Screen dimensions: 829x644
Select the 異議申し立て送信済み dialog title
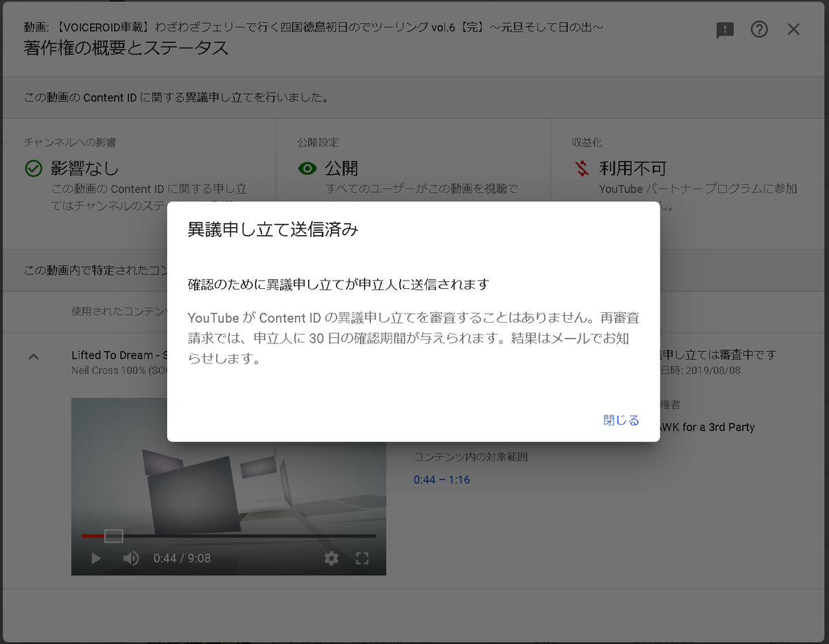point(273,230)
